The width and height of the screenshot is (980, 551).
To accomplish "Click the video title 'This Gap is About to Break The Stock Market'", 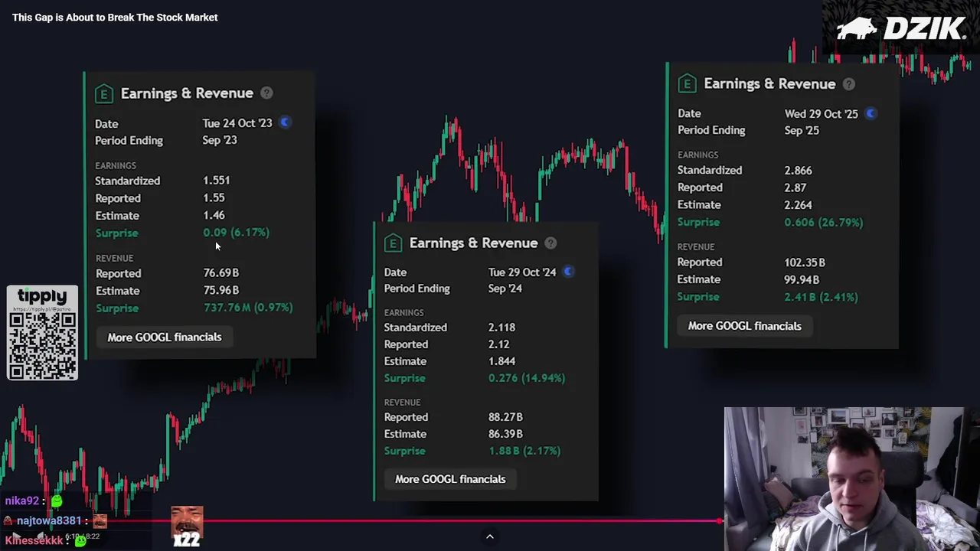I will click(x=115, y=17).
